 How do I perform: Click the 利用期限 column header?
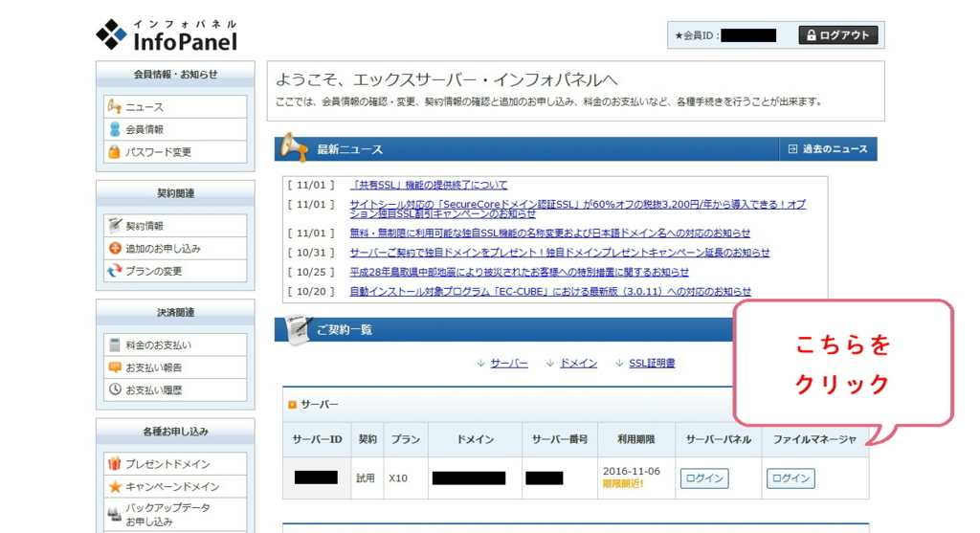coord(636,439)
